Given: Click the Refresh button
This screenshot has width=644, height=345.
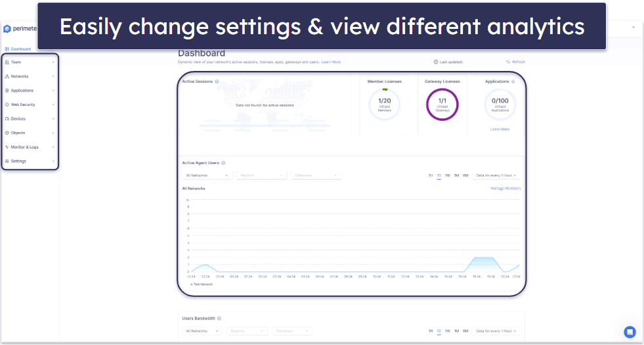Looking at the screenshot, I should pos(515,62).
